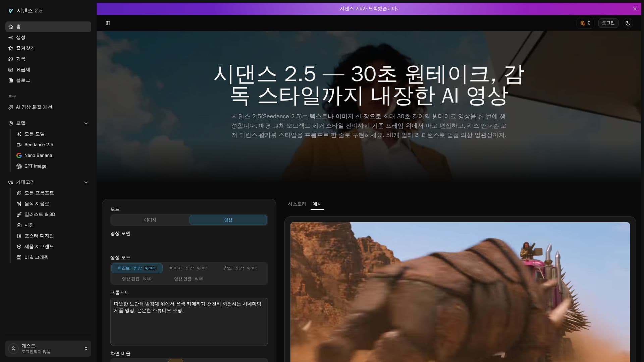
Task: Open the 블로그 page
Action: [x=48, y=80]
